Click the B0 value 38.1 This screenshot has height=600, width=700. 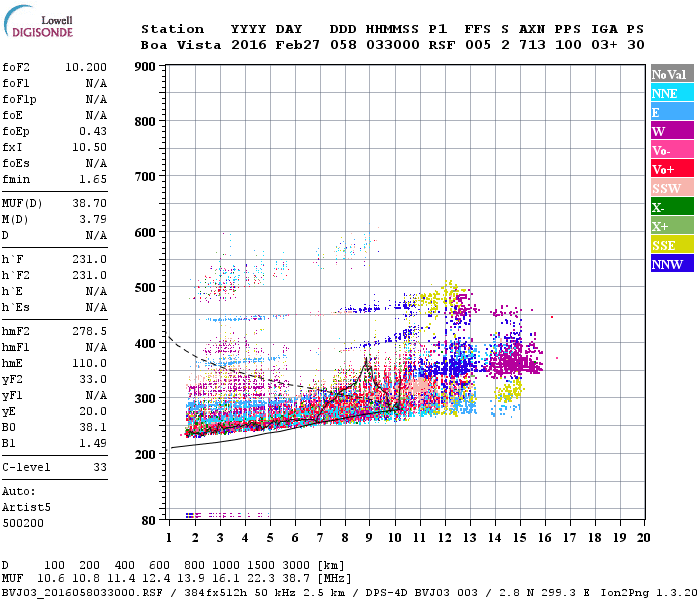[93, 428]
